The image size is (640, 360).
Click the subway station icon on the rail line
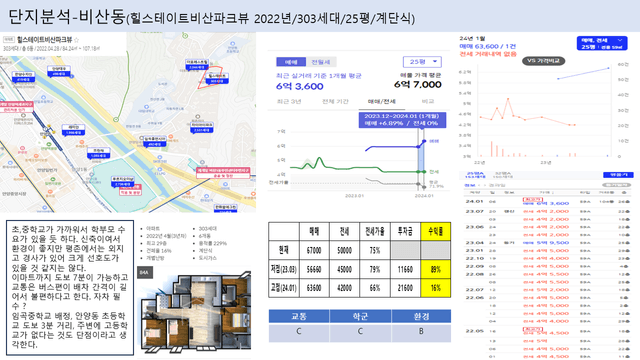coord(47,130)
